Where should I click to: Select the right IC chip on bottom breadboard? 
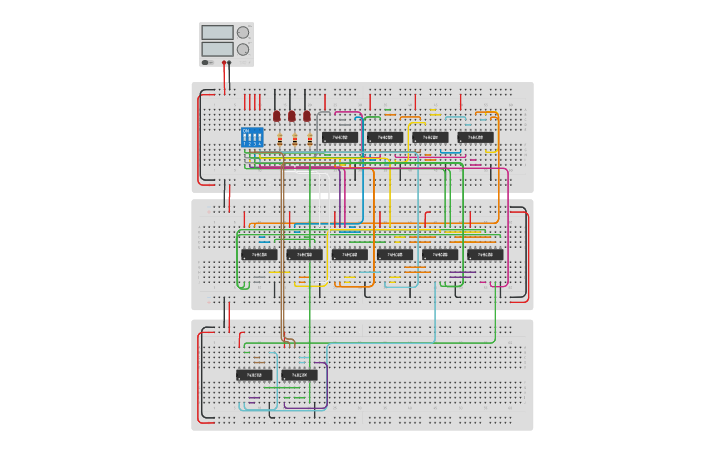299,375
